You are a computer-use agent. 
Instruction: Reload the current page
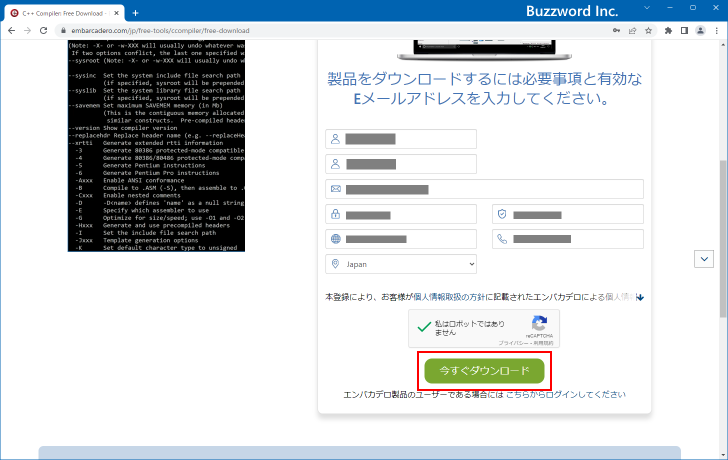(x=44, y=31)
